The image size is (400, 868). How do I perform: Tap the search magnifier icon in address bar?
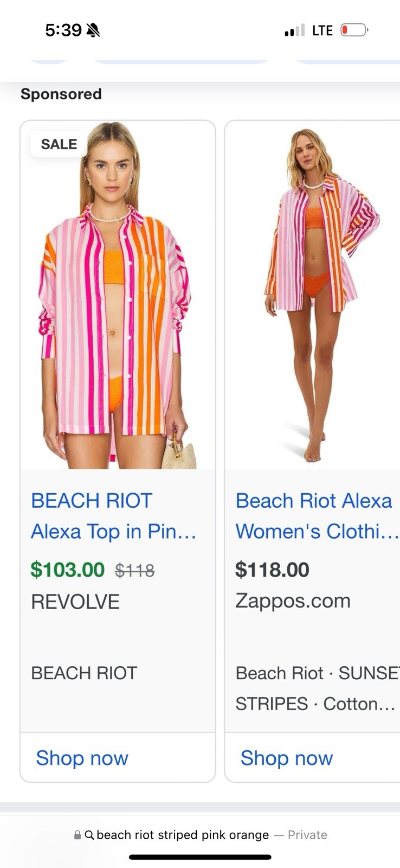point(89,835)
